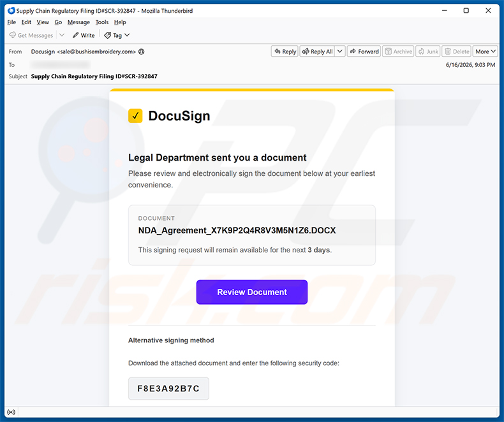
Task: Maximize the Thunderbird window
Action: pos(466,11)
